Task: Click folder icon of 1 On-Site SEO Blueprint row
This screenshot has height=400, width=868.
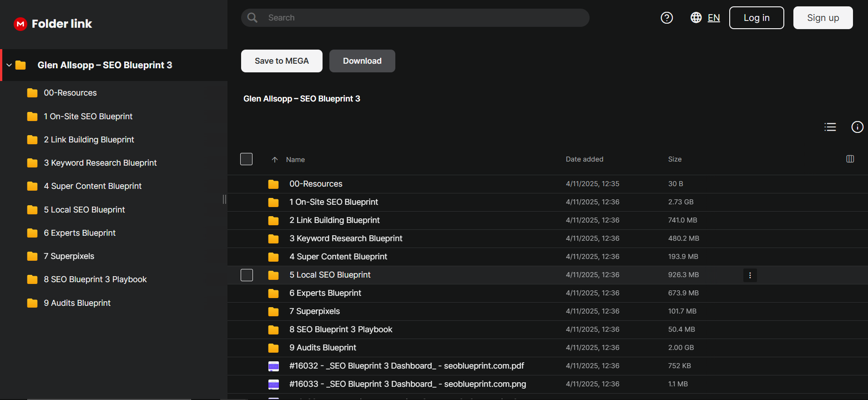Action: pos(273,203)
